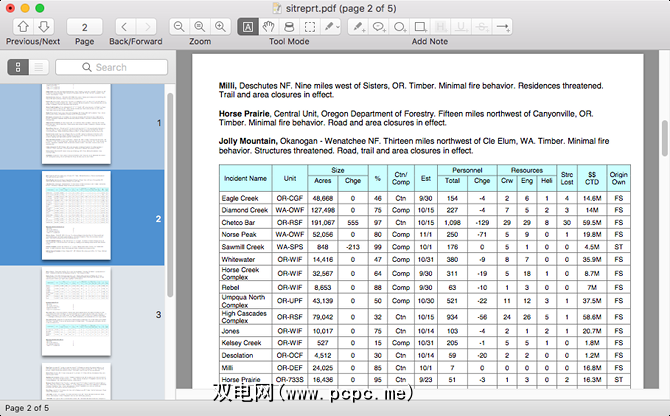Navigate back in page history

122,26
